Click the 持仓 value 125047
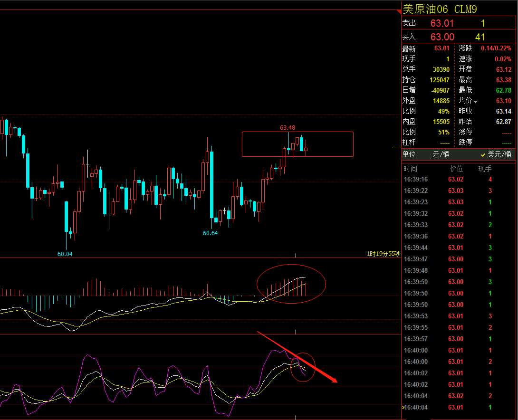 pyautogui.click(x=440, y=80)
